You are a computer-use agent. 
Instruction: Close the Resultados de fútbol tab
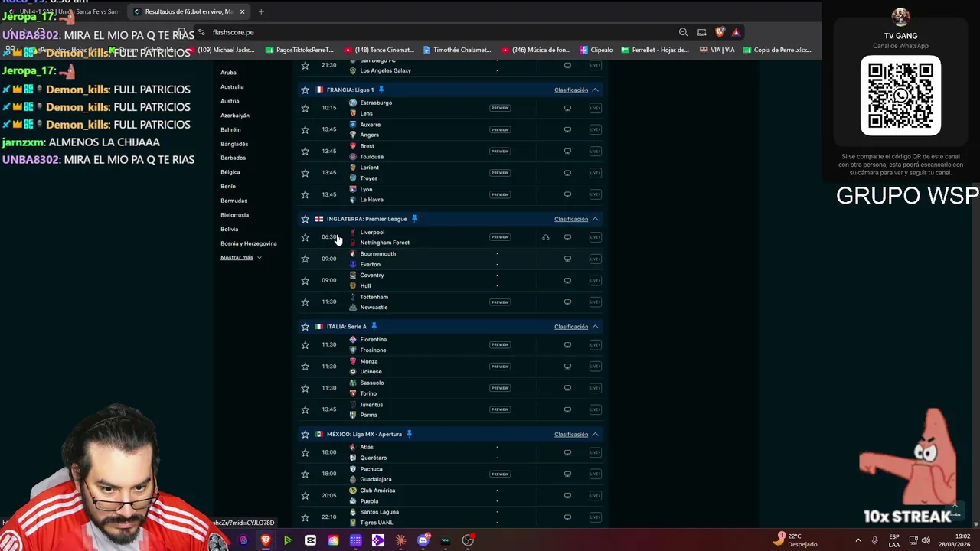click(242, 11)
